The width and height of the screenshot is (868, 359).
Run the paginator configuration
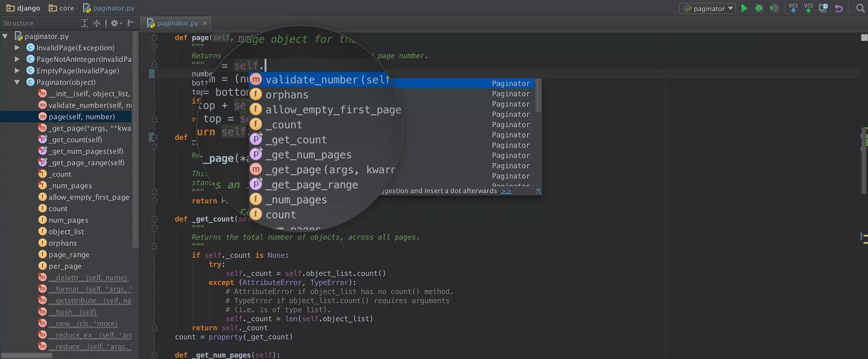click(745, 8)
